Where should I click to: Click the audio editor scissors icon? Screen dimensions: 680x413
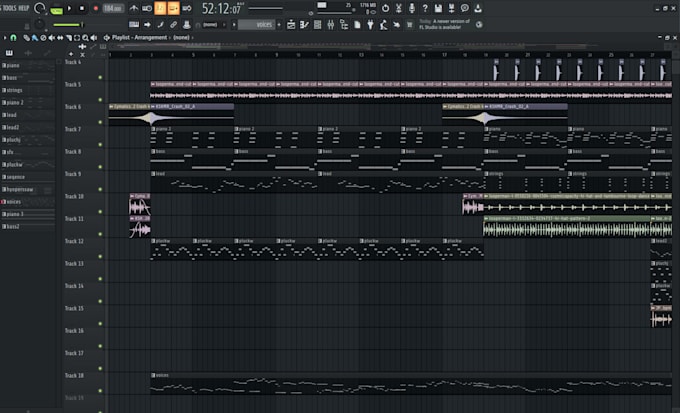pyautogui.click(x=399, y=8)
